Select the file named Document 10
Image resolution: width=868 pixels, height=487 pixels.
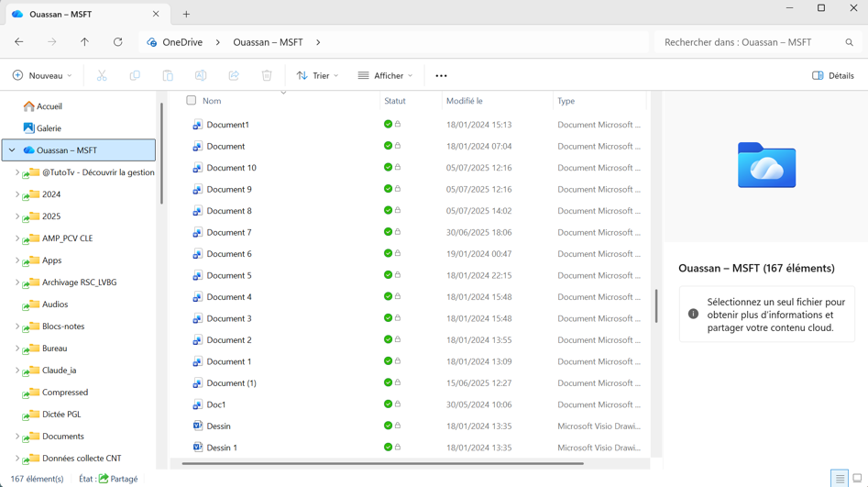click(x=231, y=167)
